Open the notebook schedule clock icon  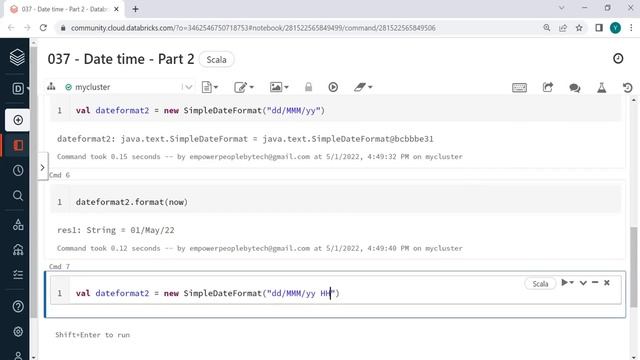click(618, 58)
